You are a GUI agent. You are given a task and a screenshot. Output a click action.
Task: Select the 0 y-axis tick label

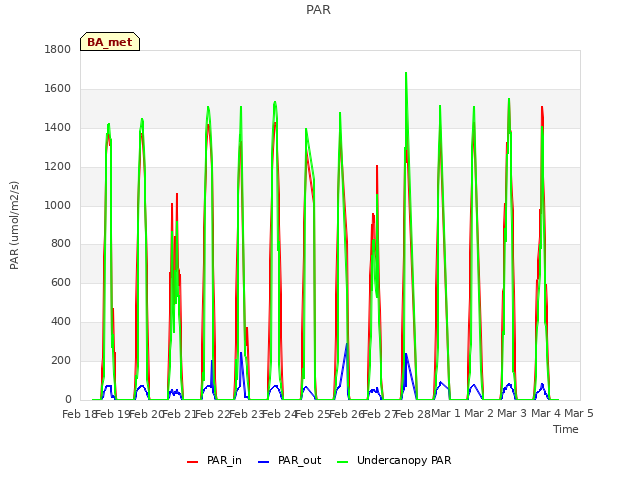[x=68, y=399]
